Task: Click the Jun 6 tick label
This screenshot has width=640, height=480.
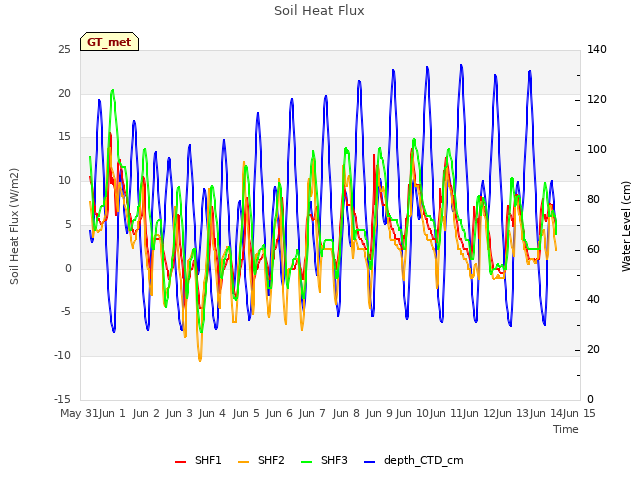Action: pos(279,413)
